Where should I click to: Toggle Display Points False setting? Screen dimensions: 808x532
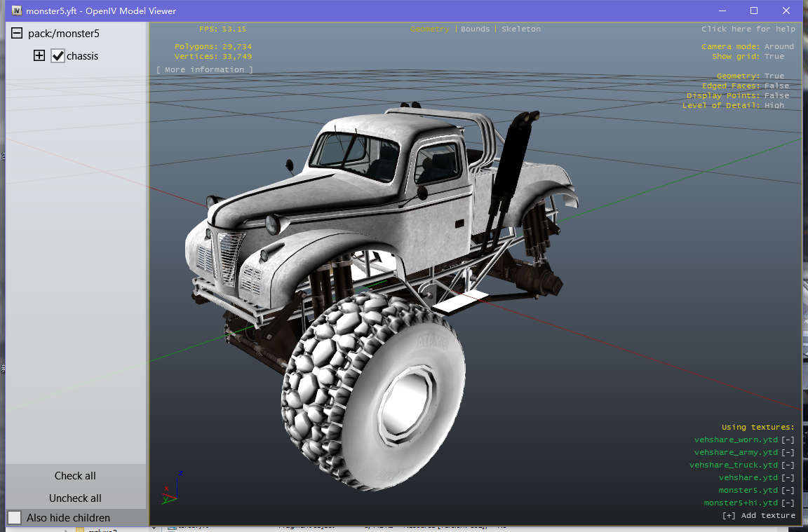pyautogui.click(x=776, y=95)
